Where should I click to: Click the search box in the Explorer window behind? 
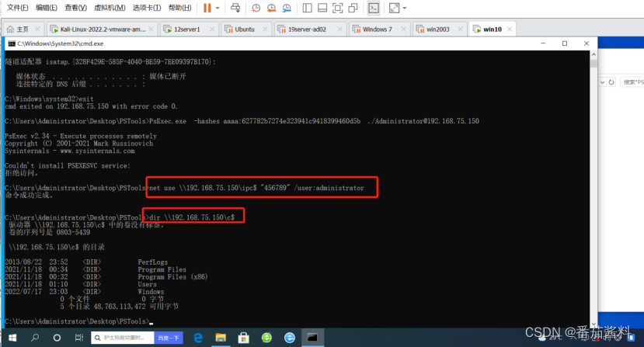(632, 82)
